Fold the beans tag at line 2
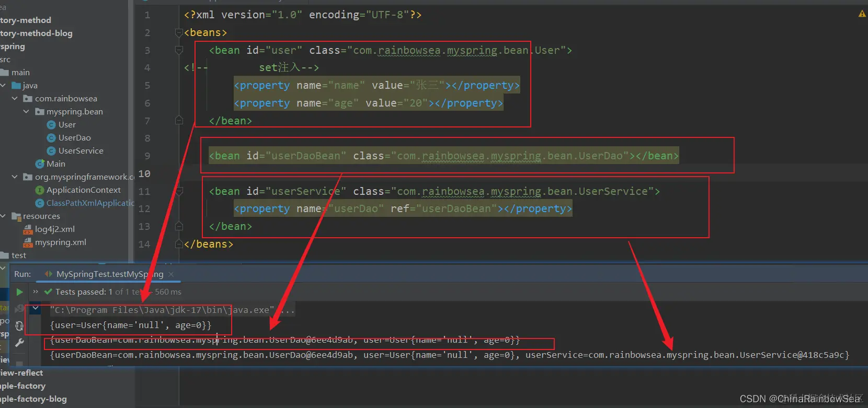This screenshot has width=868, height=408. (179, 33)
